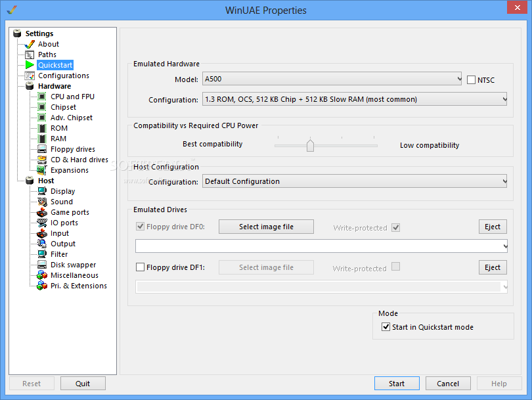Click the Help button
The width and height of the screenshot is (532, 400).
coord(499,384)
